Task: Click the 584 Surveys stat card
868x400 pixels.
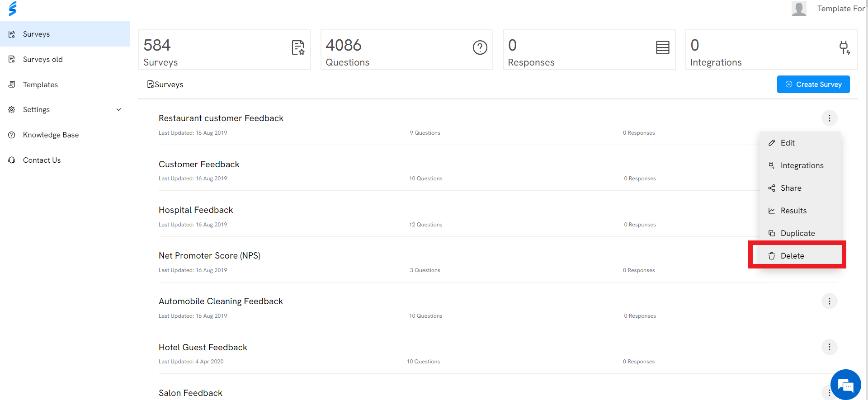Action: pyautogui.click(x=225, y=50)
